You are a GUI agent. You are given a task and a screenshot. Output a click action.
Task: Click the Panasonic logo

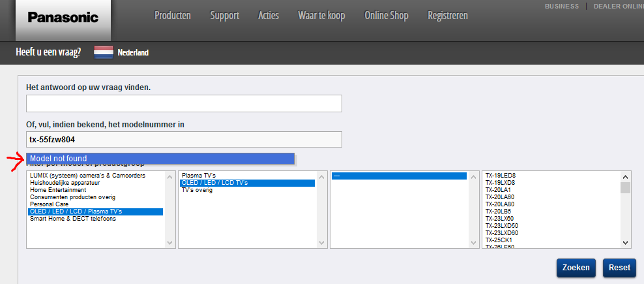pyautogui.click(x=63, y=17)
